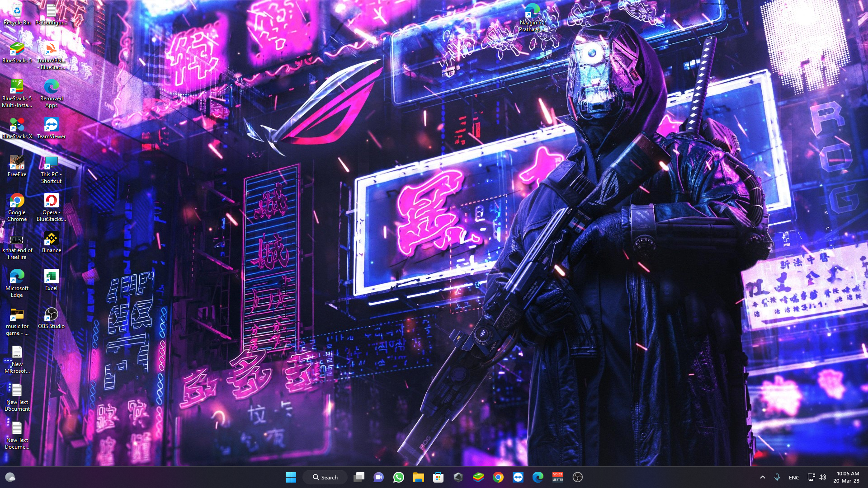Open the Opera - BlueStacks shortcut

[x=51, y=207]
